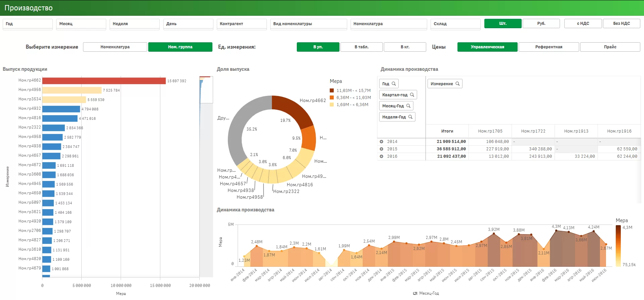Viewport: 644px width, 300px height.
Task: Click the light yellow 1,69M legend swatch
Action: [x=332, y=105]
